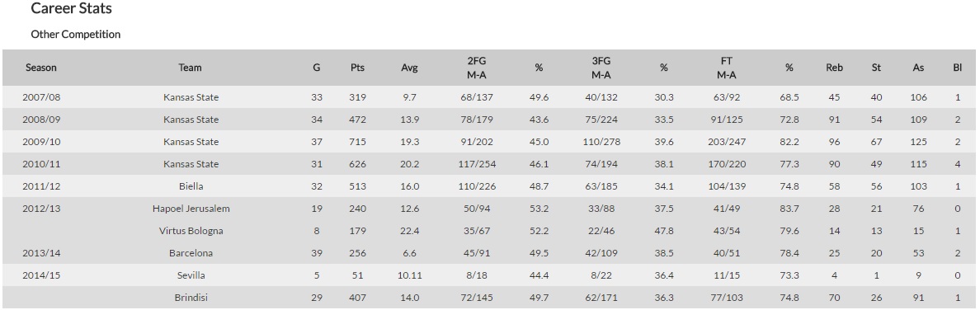Click the Season column header

pyautogui.click(x=41, y=68)
